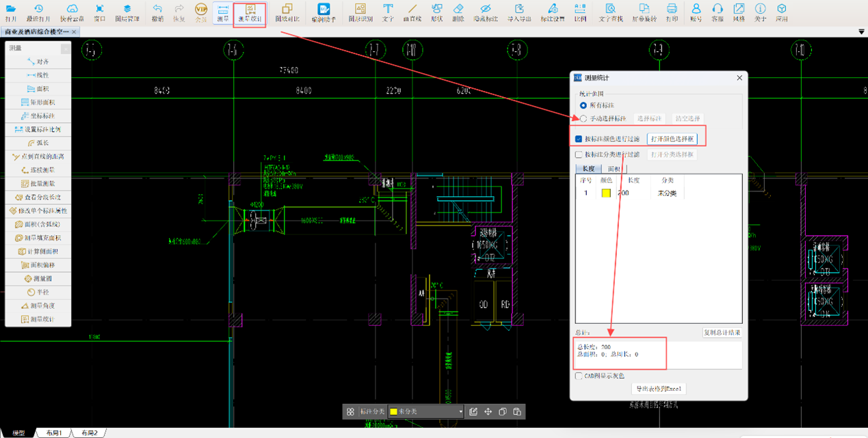
Task: Click 导出表格到Excel button
Action: [x=658, y=389]
